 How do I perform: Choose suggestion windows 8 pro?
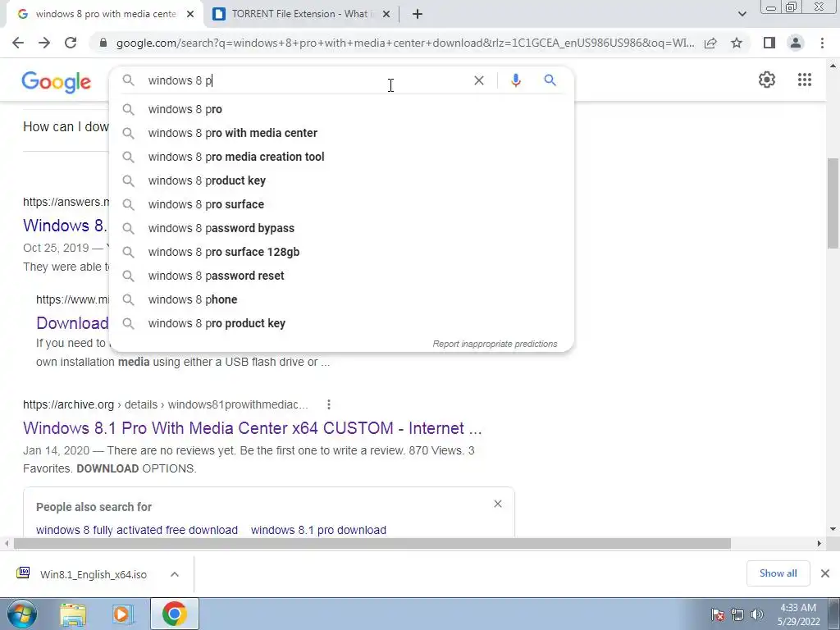(341, 109)
